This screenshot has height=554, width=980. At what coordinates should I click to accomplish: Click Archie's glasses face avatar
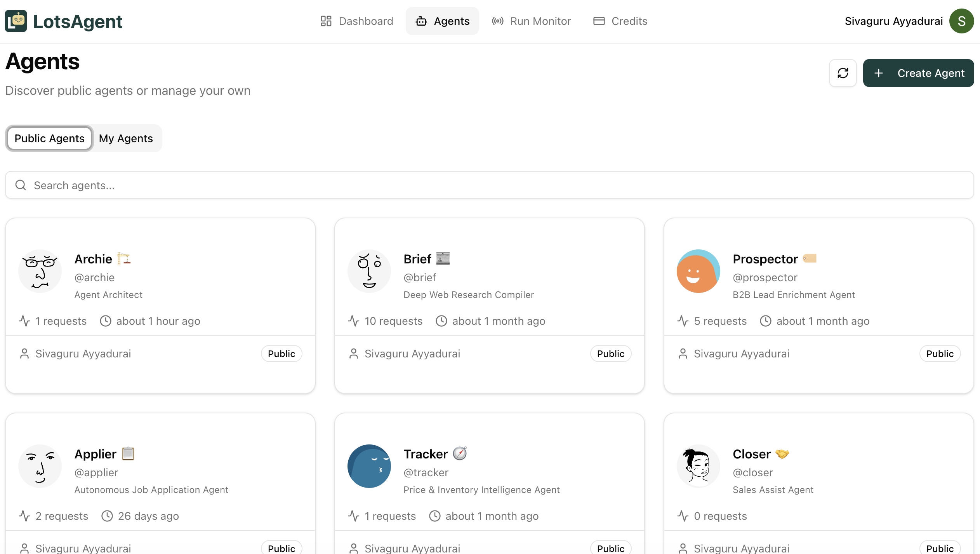40,271
